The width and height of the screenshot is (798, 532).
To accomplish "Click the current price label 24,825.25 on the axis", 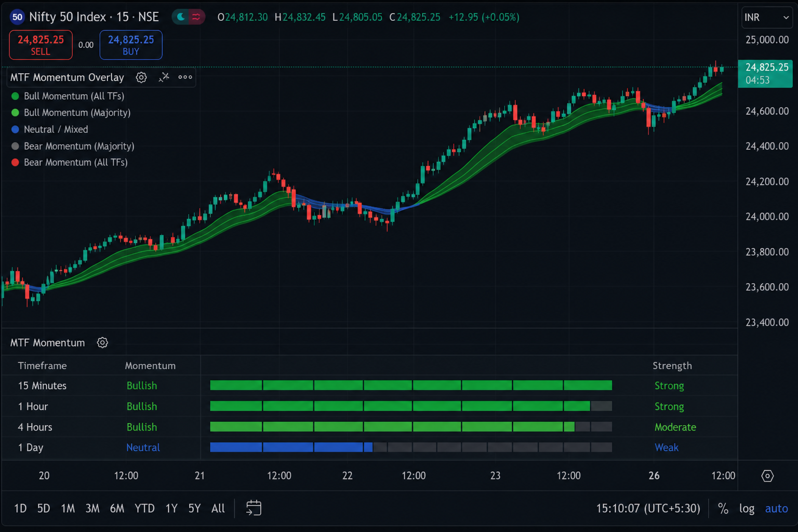I will click(765, 74).
